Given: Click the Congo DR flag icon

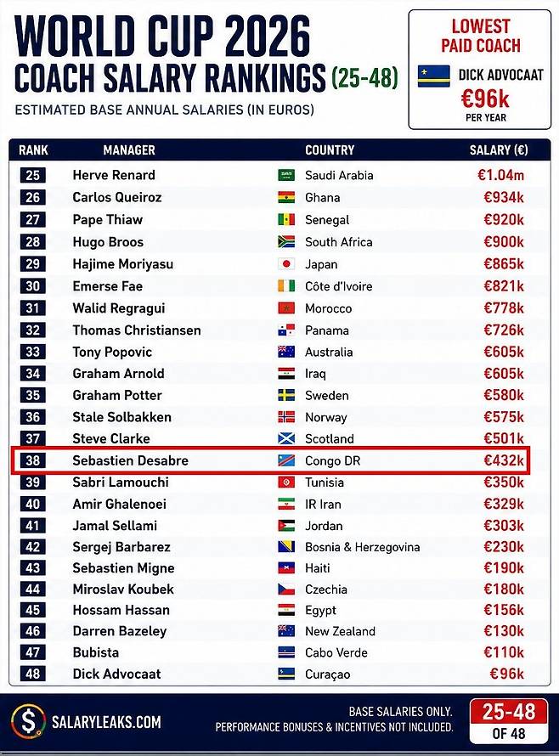Looking at the screenshot, I should (x=286, y=460).
